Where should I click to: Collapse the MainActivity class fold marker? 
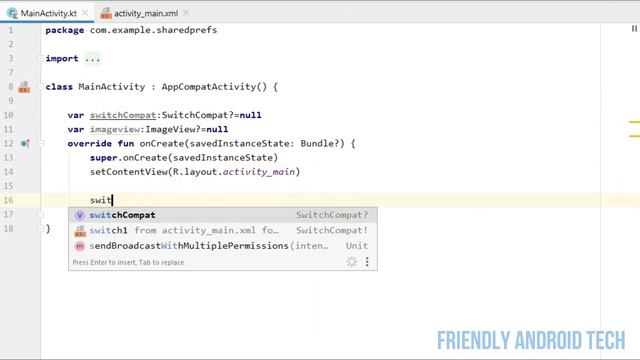coord(40,87)
